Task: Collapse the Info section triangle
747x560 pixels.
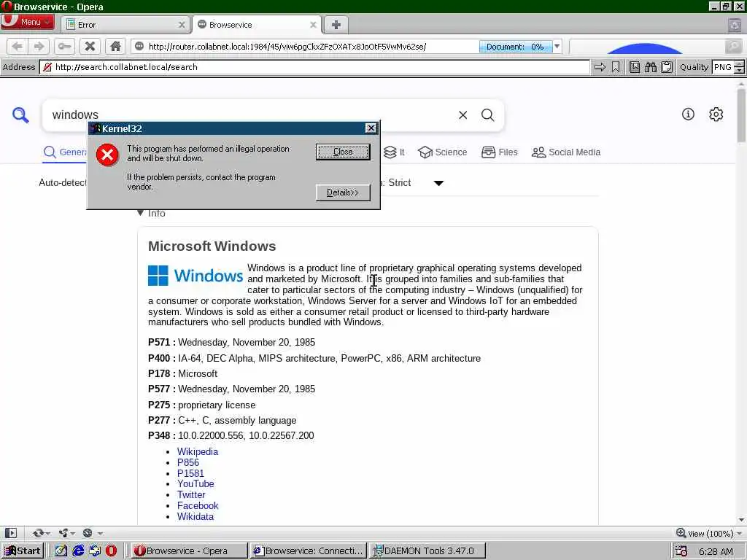Action: tap(140, 213)
